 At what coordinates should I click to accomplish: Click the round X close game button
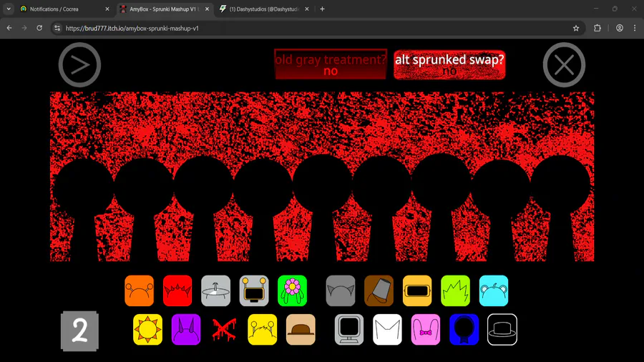click(x=565, y=65)
